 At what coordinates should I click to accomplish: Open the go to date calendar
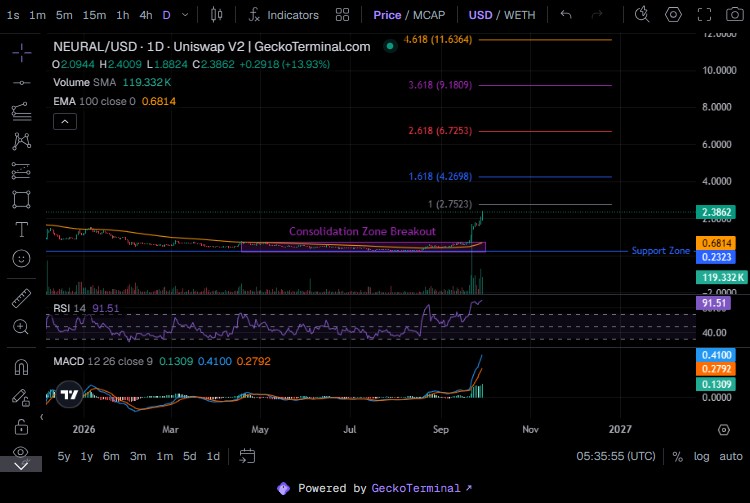(247, 456)
